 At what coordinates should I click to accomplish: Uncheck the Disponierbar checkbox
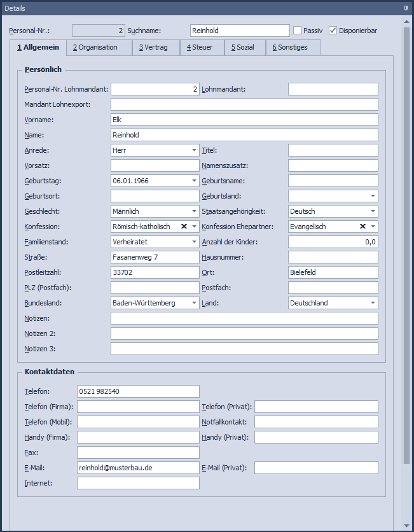[x=333, y=31]
